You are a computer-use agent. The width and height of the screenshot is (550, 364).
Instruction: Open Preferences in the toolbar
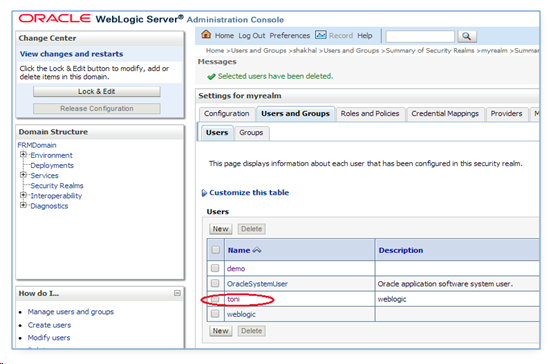(x=290, y=36)
